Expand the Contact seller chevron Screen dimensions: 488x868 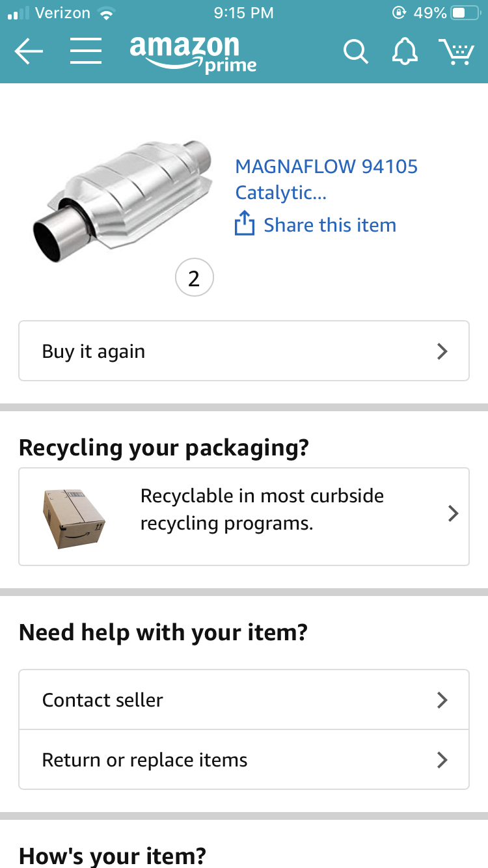pyautogui.click(x=442, y=700)
